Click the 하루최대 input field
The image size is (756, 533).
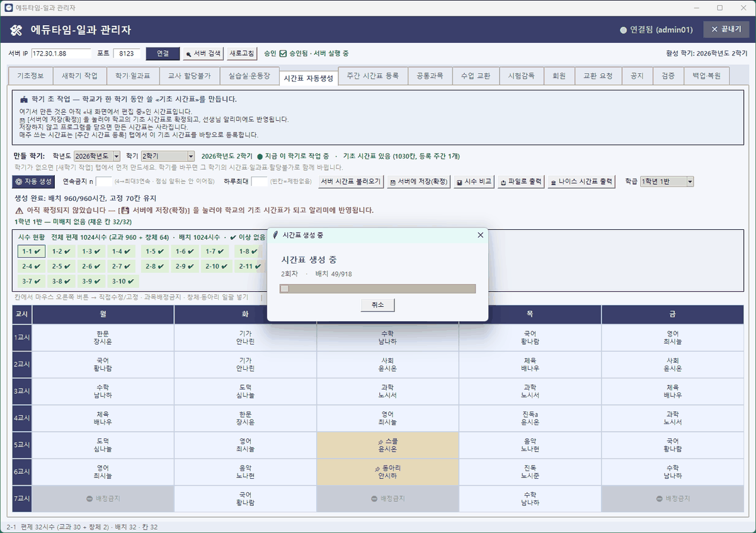pos(260,181)
